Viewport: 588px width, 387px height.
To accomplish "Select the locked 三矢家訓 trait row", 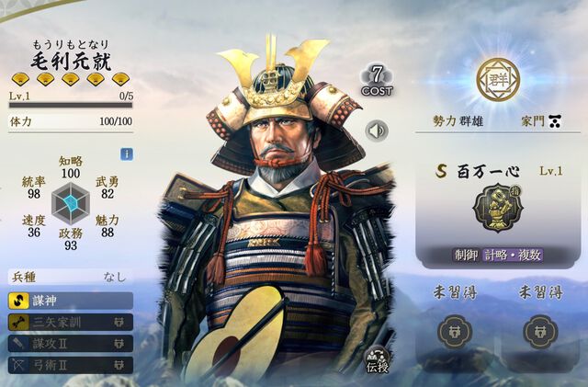I will (x=71, y=322).
